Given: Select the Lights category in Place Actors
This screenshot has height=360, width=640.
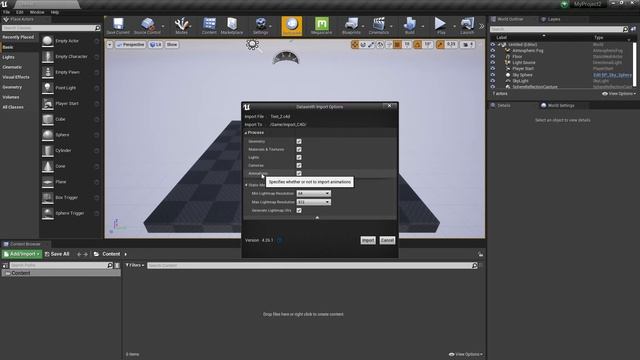Looking at the screenshot, I should [9, 57].
